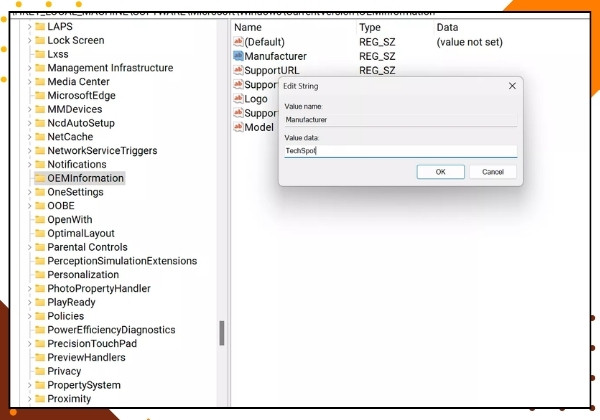
Task: Click the MMDevices folder icon
Action: [40, 109]
